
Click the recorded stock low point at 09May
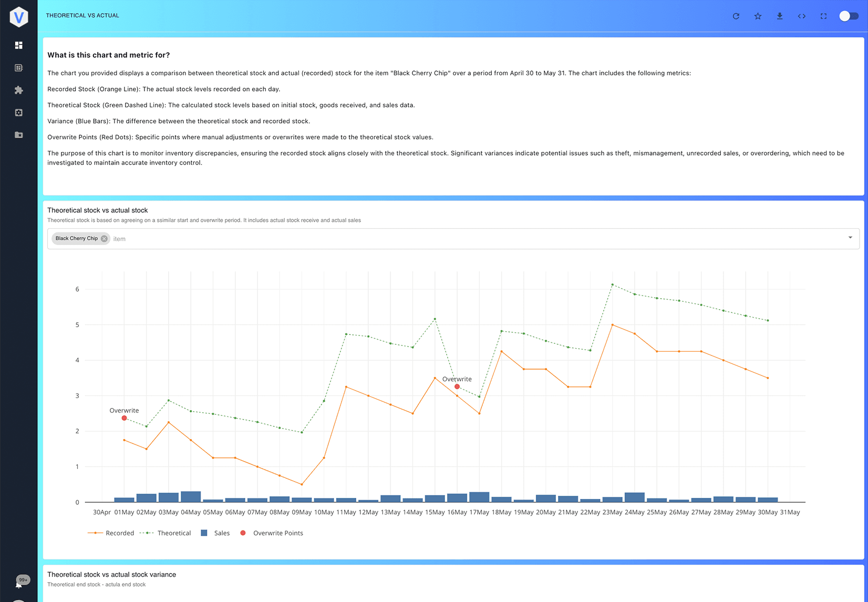point(302,484)
